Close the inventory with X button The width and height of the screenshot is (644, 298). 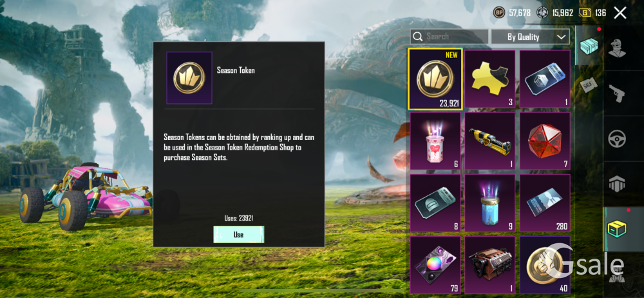tap(620, 13)
